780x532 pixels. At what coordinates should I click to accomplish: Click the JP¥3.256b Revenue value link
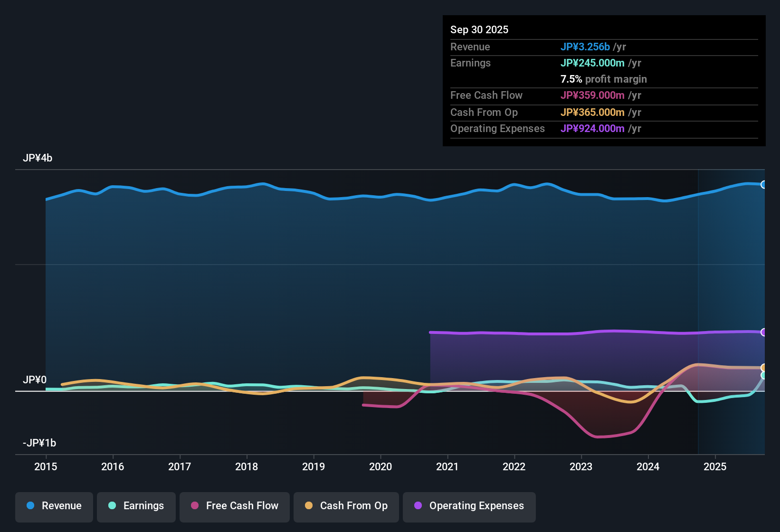[x=585, y=47]
